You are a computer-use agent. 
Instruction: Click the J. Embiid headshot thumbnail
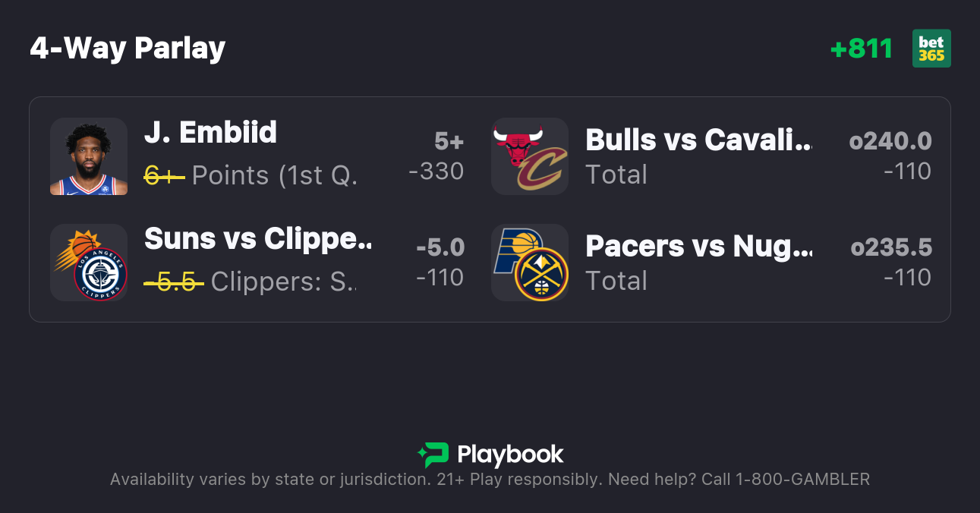pos(89,156)
